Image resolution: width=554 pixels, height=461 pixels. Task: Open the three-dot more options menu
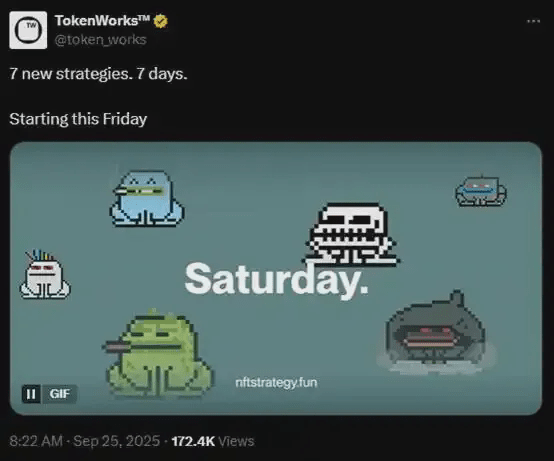(x=533, y=21)
